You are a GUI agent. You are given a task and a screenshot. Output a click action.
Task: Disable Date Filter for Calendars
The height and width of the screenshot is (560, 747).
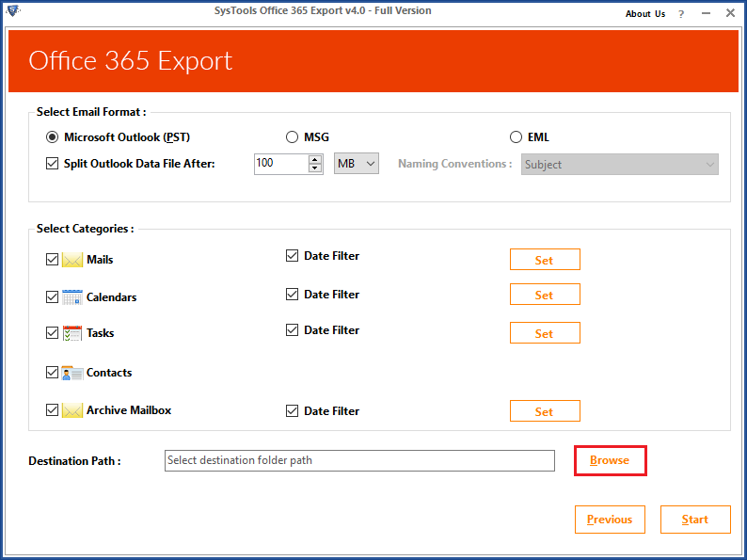click(x=292, y=295)
